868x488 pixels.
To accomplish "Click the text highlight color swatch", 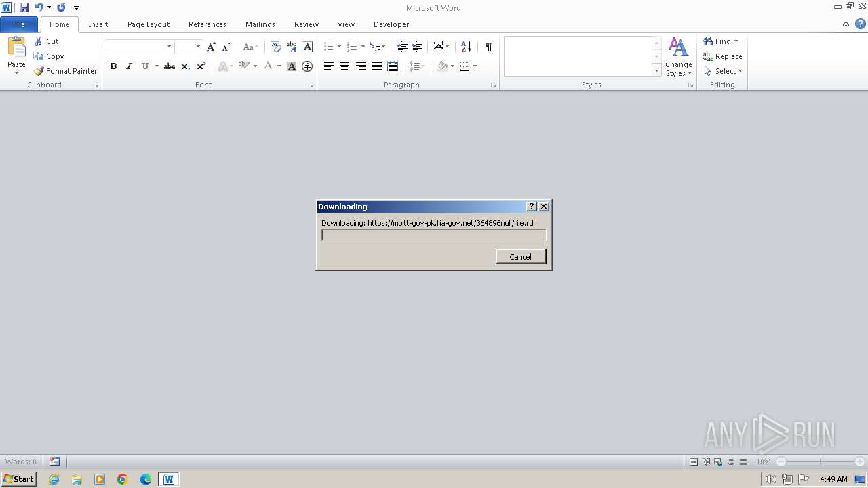I will (x=243, y=66).
